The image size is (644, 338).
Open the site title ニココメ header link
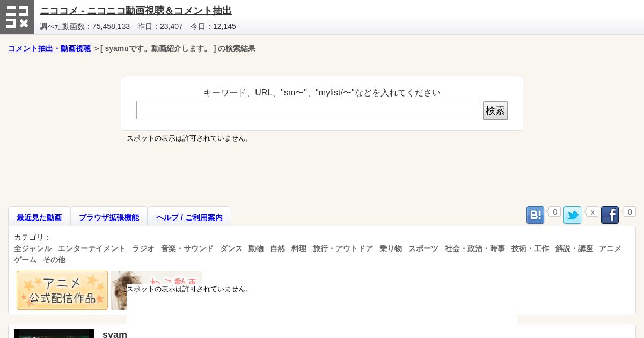[x=136, y=11]
